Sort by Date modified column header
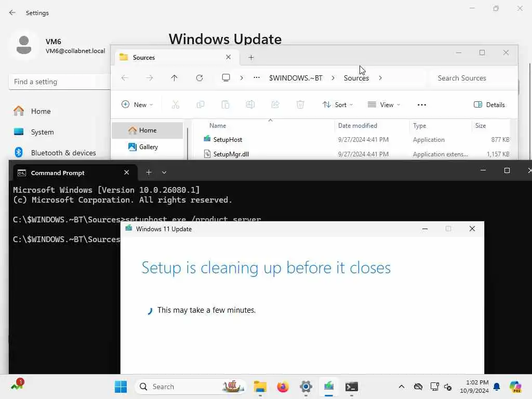 pyautogui.click(x=357, y=126)
